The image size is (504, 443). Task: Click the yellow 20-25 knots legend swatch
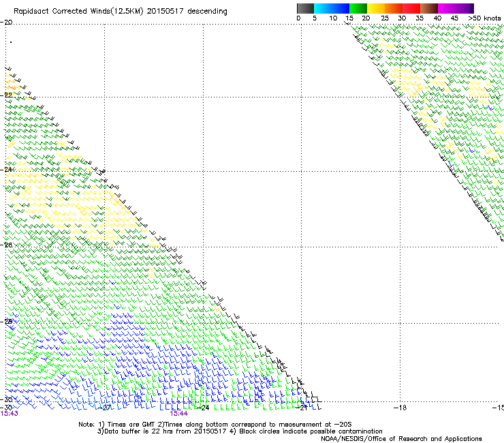pos(376,8)
